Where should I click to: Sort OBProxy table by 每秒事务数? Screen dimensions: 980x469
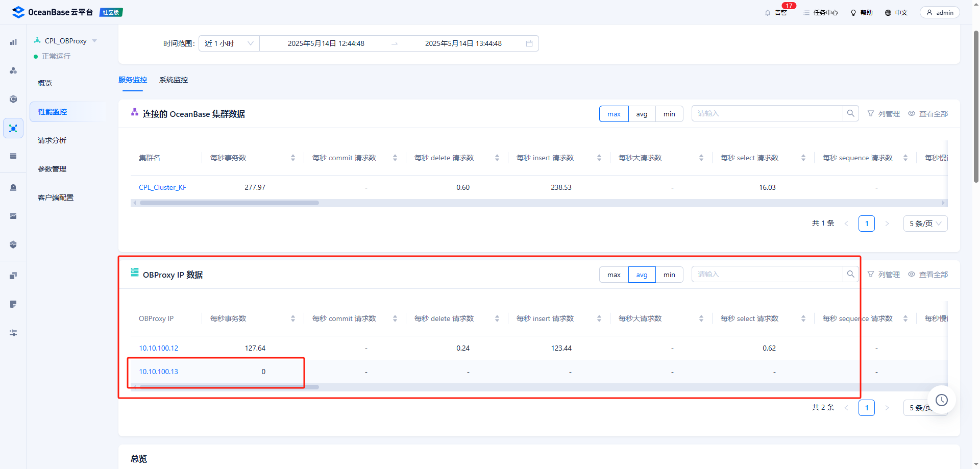click(293, 318)
